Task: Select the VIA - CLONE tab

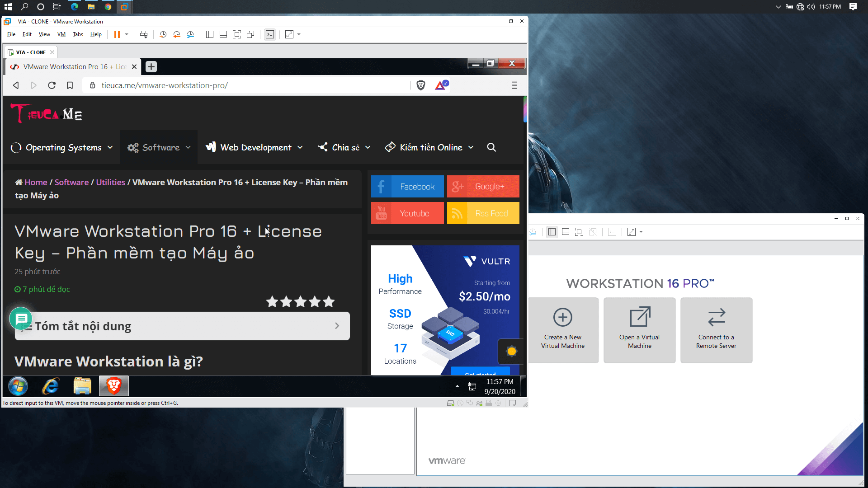Action: [31, 52]
